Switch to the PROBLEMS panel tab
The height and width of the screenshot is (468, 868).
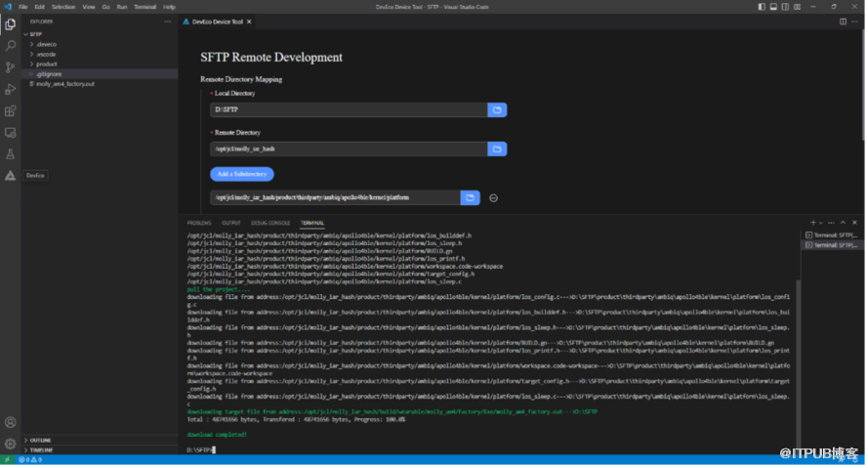tap(199, 224)
